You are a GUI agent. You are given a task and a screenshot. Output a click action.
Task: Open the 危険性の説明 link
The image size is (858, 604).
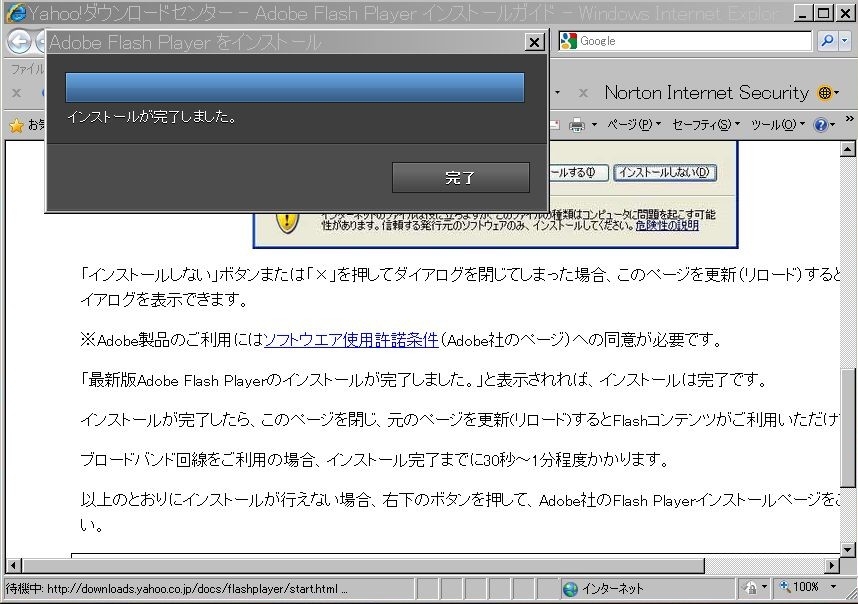[x=667, y=225]
